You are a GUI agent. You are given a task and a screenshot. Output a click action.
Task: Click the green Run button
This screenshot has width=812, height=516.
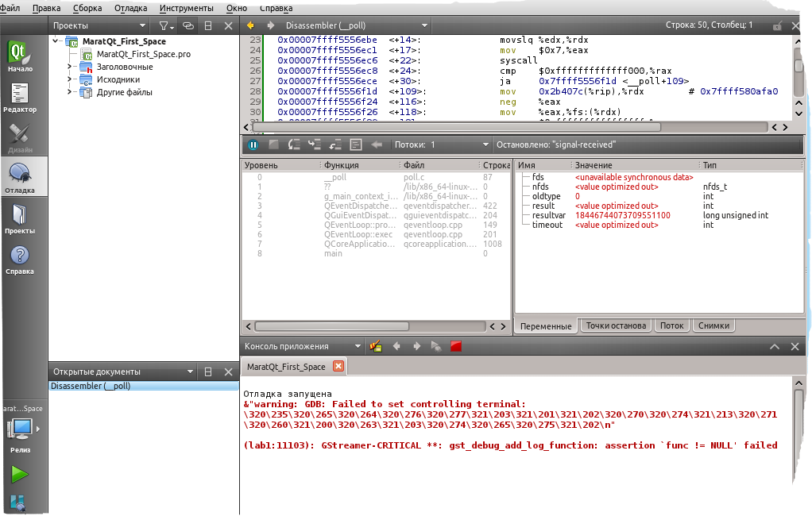pos(20,474)
